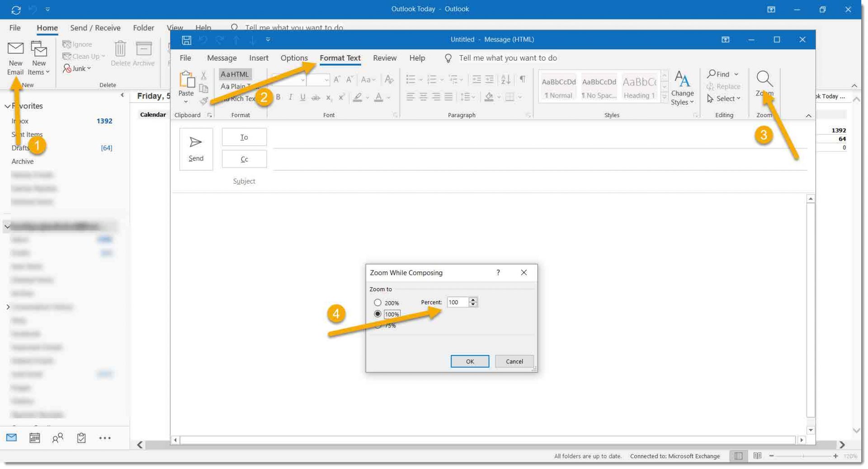Toggle Underline formatting
The width and height of the screenshot is (868, 469).
[x=303, y=97]
